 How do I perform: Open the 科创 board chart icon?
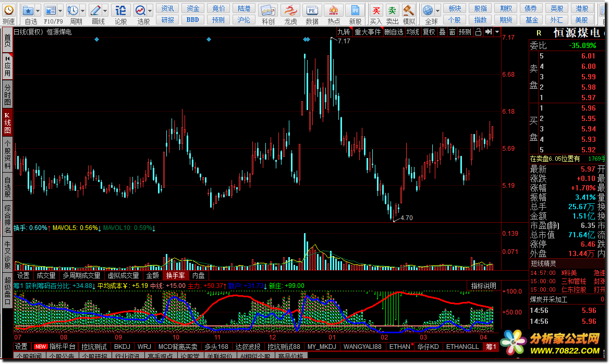click(268, 10)
